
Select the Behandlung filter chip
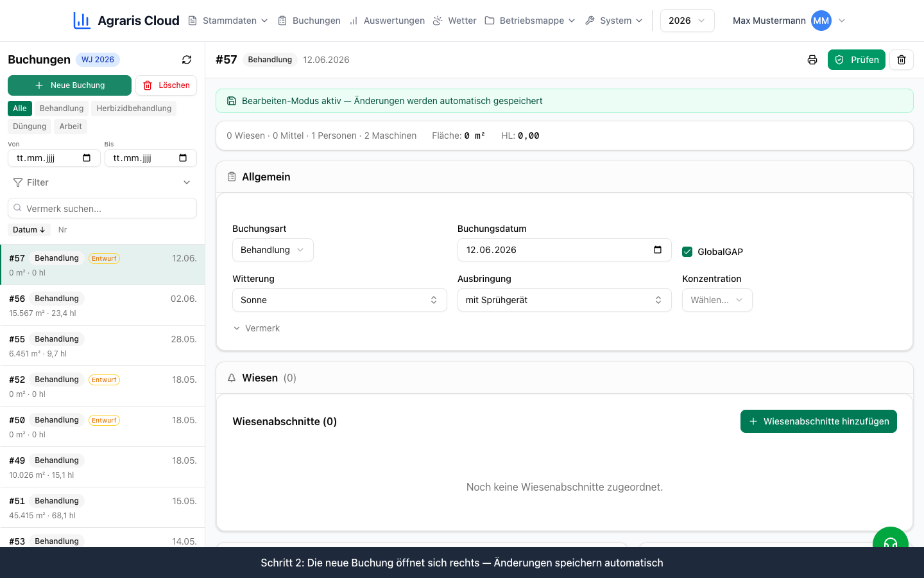pos(62,109)
